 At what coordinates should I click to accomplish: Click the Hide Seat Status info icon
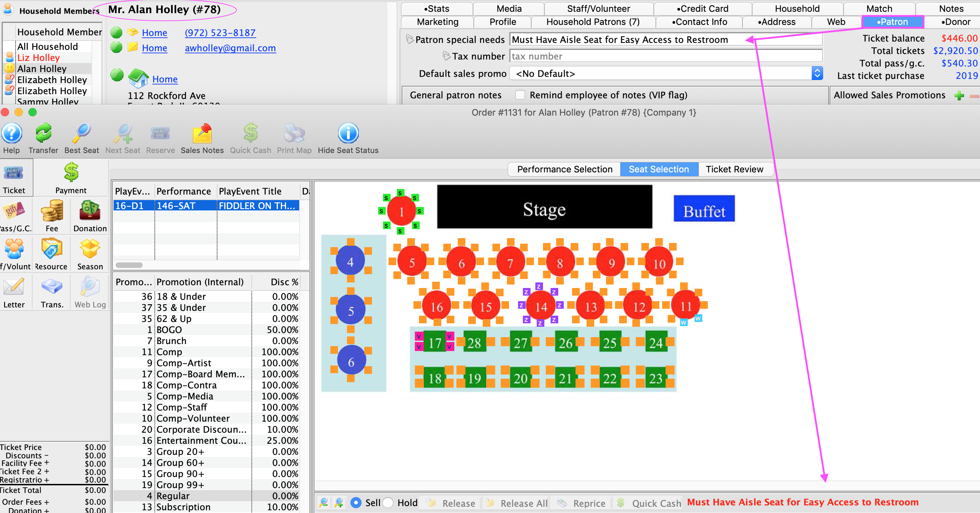coord(348,134)
